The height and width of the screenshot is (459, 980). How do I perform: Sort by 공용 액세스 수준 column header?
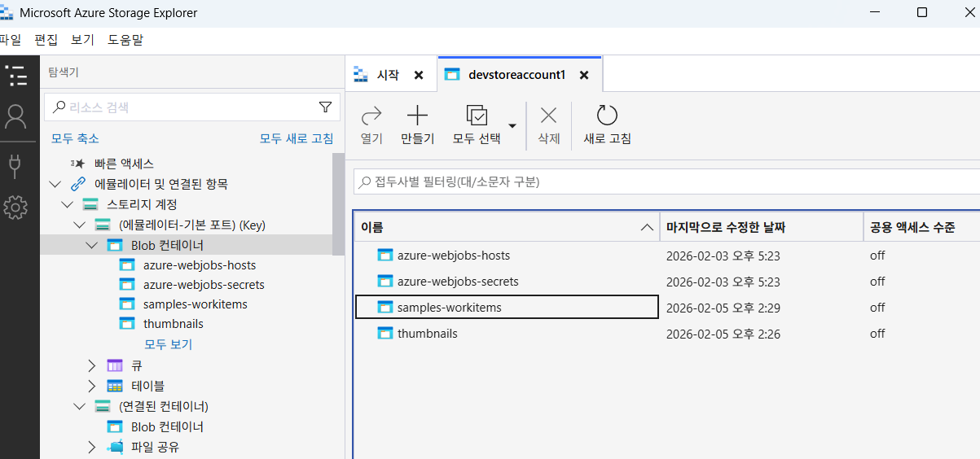tap(922, 227)
